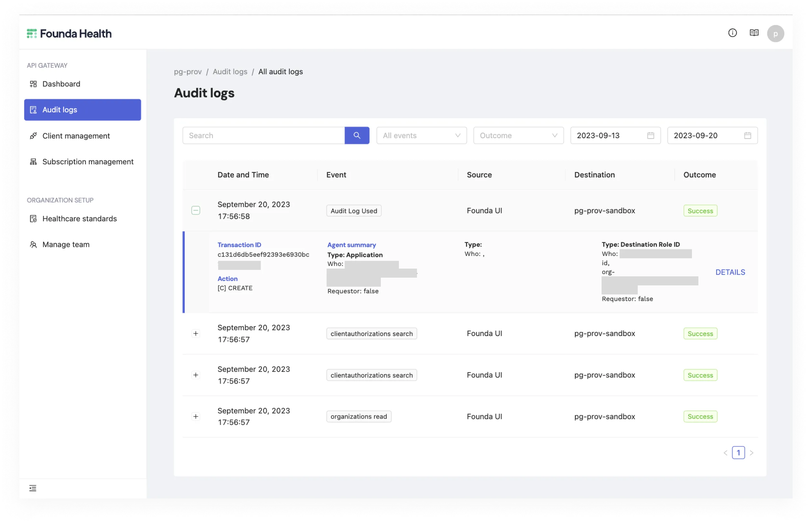The height and width of the screenshot is (523, 812).
Task: Click the Audit Log Used event tag
Action: pos(354,210)
